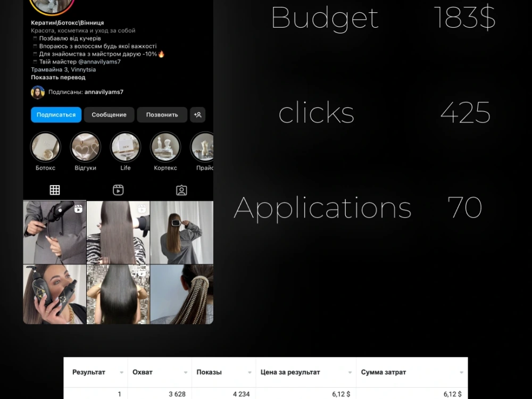
Task: Expand the Сумма затрат dropdown arrow
Action: (461, 372)
